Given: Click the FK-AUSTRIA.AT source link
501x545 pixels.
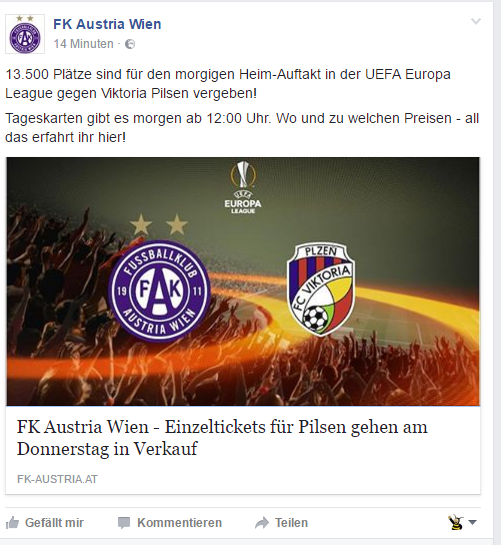Looking at the screenshot, I should 57,479.
